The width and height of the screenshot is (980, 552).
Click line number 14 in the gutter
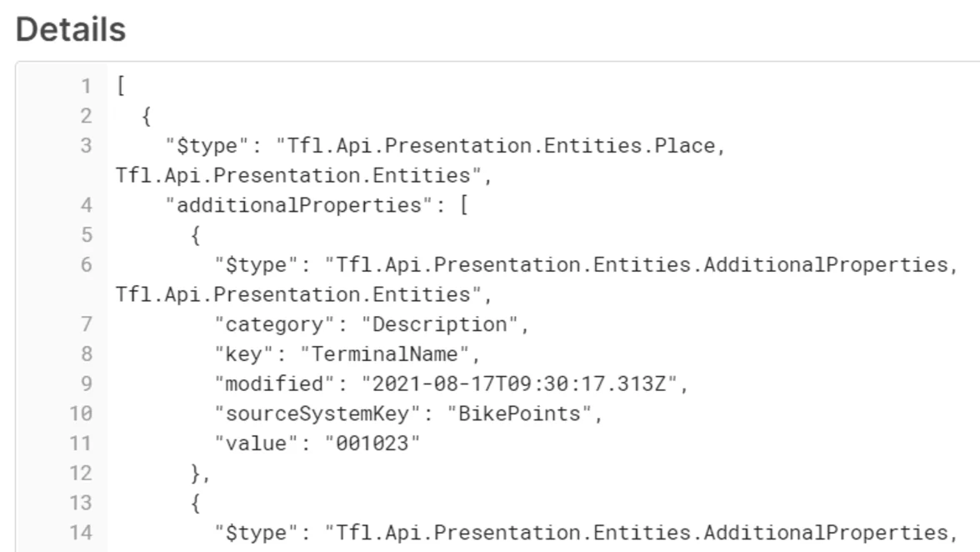coord(82,532)
